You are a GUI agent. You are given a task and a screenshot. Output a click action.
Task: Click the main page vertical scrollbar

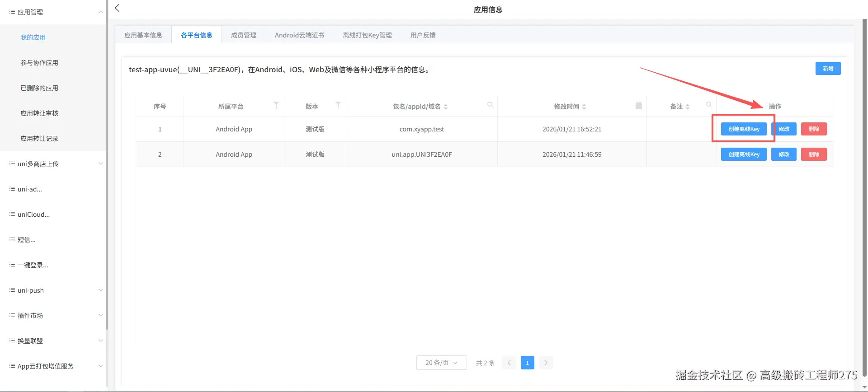click(865, 197)
